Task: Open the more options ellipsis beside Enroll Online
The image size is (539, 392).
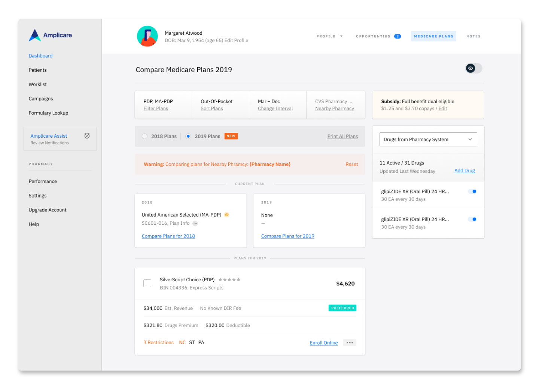Action: point(350,343)
